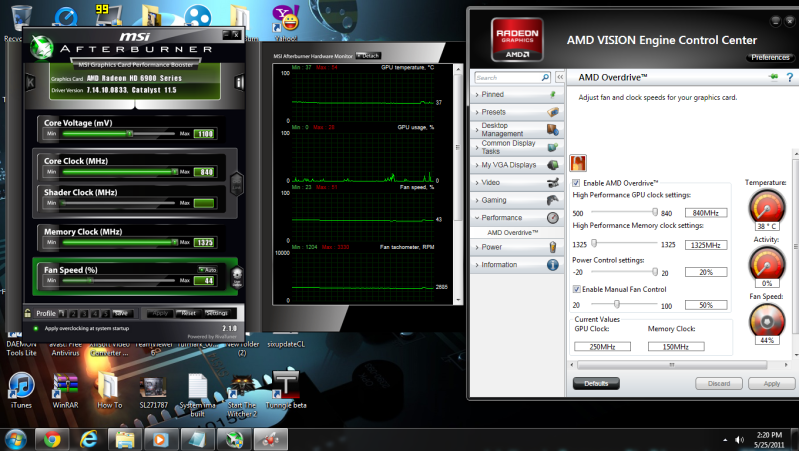Click Defaults button in AMD Overdrive

pos(596,383)
